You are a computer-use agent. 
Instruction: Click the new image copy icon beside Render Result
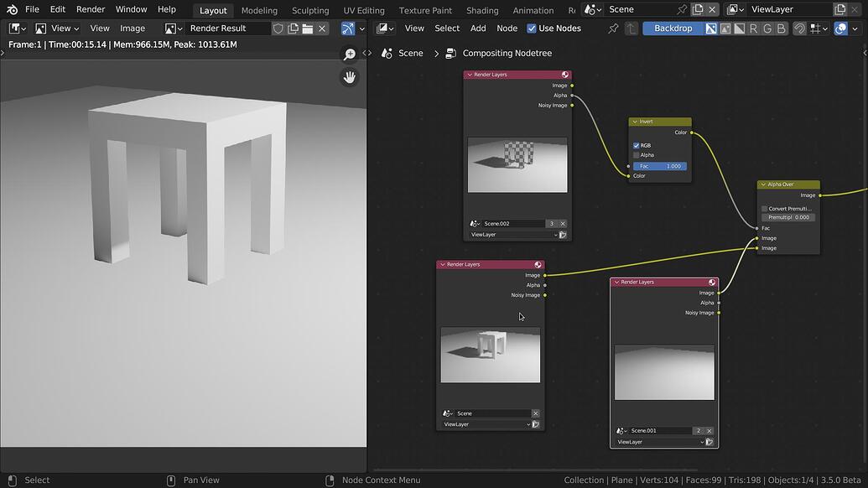(x=293, y=29)
